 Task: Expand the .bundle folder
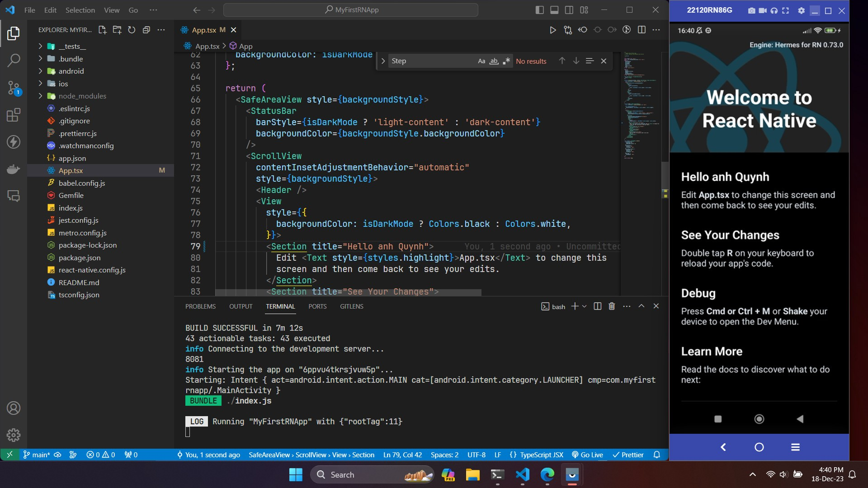tap(40, 59)
